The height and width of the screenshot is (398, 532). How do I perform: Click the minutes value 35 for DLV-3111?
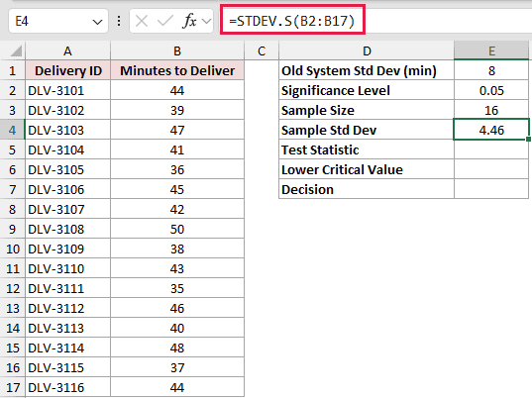pos(177,288)
